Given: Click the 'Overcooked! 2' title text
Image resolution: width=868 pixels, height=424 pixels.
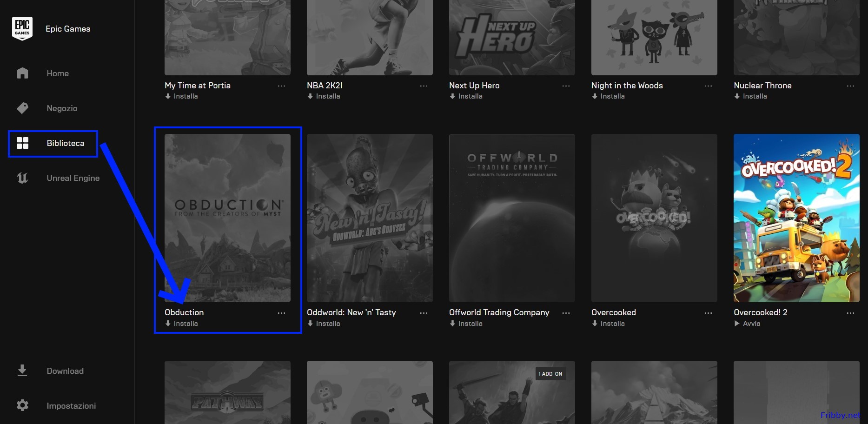Looking at the screenshot, I should (761, 312).
